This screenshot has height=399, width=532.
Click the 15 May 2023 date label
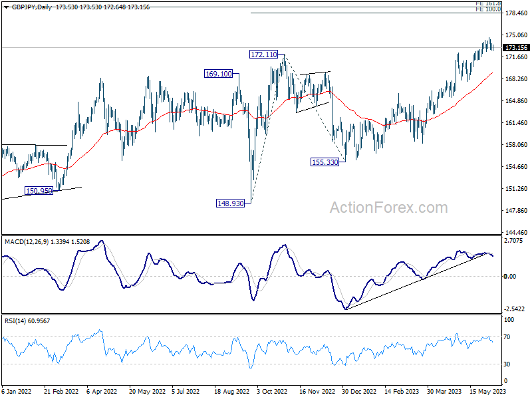487,392
